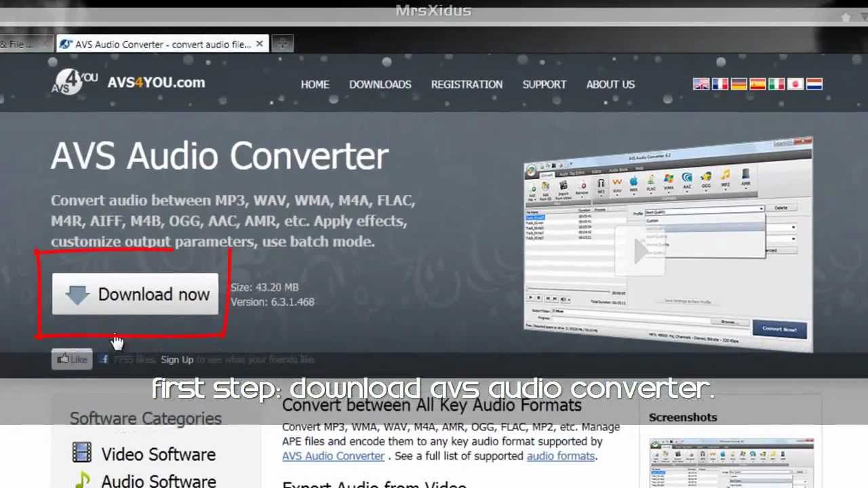Play the AVS Audio Converter preview video
Viewport: 868px width, 488px height.
click(641, 251)
